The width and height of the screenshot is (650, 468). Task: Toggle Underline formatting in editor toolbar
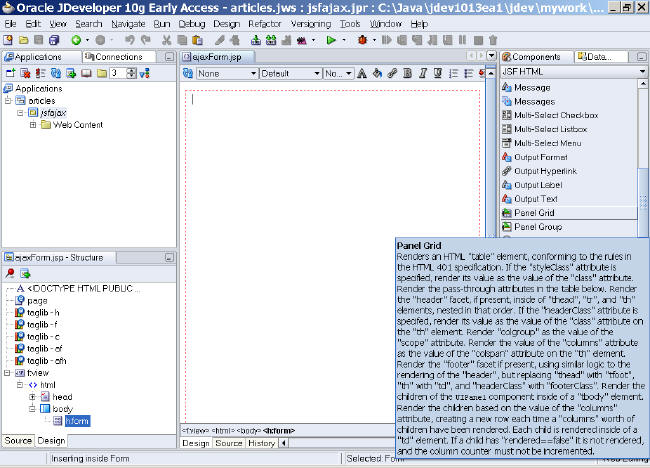coord(438,73)
